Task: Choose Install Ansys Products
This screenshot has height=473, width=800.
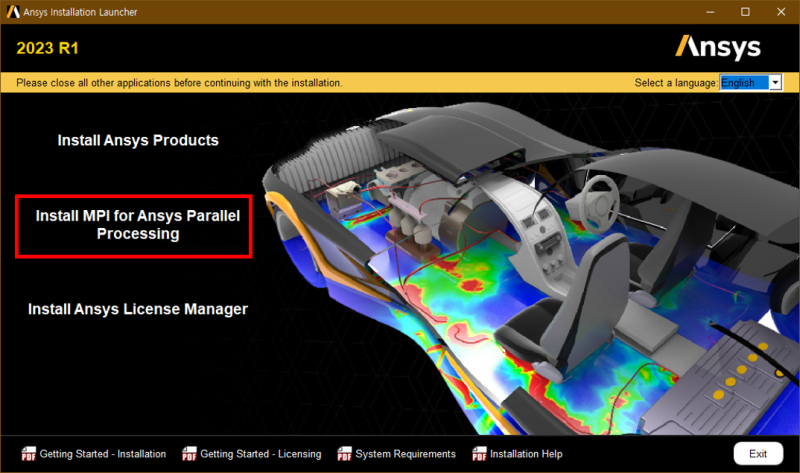Action: pos(138,140)
